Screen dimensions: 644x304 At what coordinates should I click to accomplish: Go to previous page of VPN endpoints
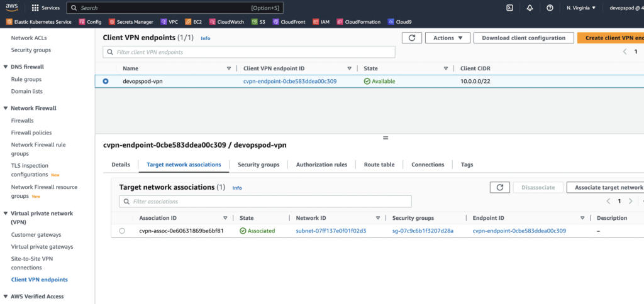point(625,52)
